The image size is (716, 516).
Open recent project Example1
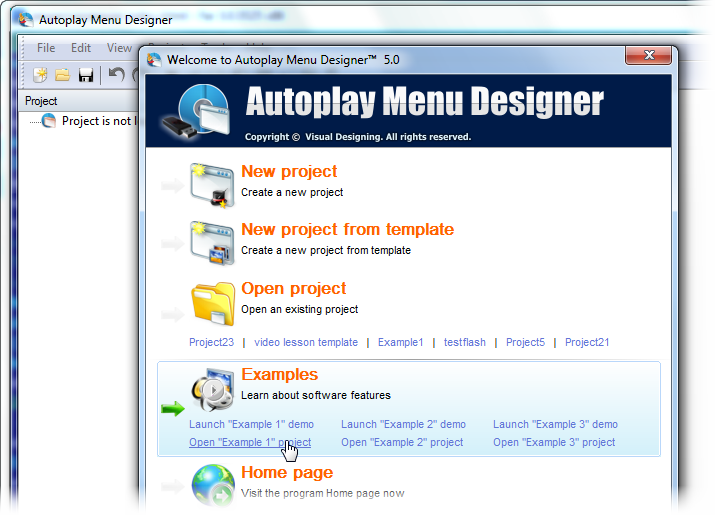400,342
